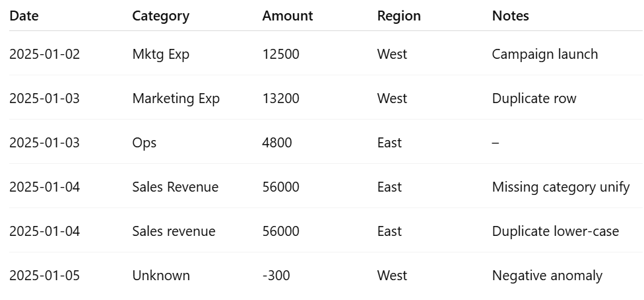Image resolution: width=644 pixels, height=300 pixels.
Task: Click the Amount column header
Action: pyautogui.click(x=288, y=16)
